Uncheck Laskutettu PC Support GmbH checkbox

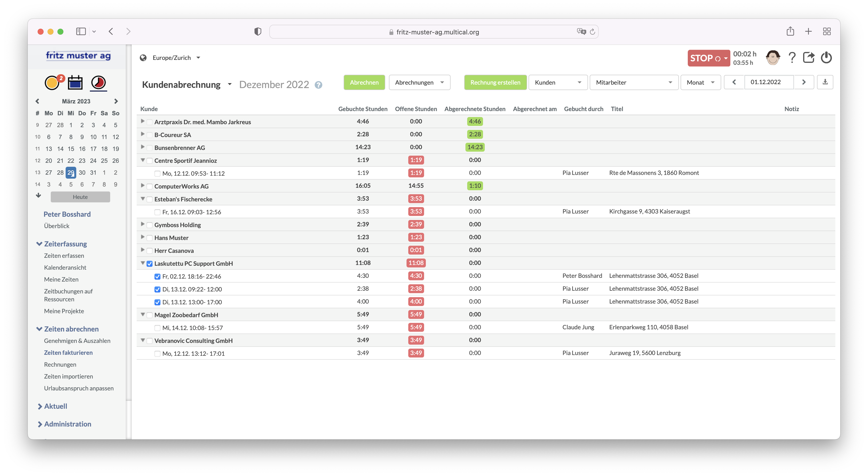(150, 263)
